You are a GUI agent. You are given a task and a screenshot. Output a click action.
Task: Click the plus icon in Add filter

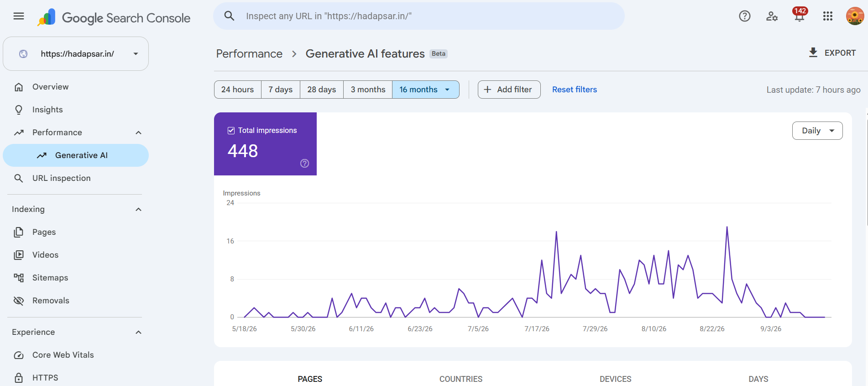(x=487, y=90)
